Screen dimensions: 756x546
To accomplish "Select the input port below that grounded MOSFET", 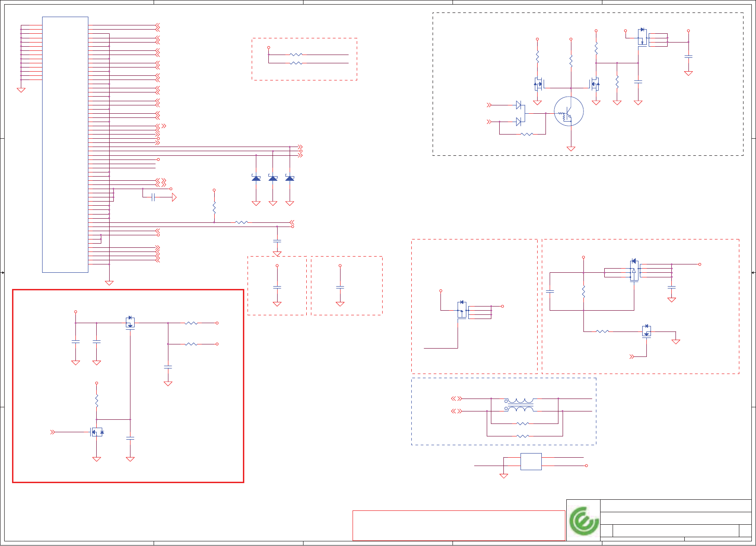I will [632, 356].
